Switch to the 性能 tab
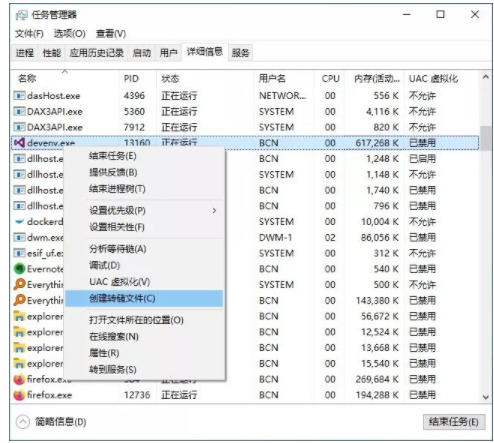This screenshot has width=494, height=443. pyautogui.click(x=52, y=53)
